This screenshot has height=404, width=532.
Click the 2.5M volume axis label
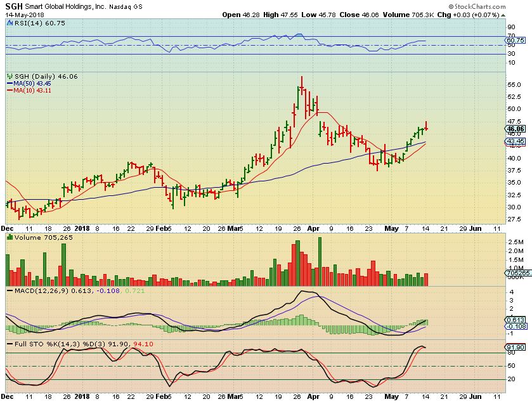pos(516,242)
